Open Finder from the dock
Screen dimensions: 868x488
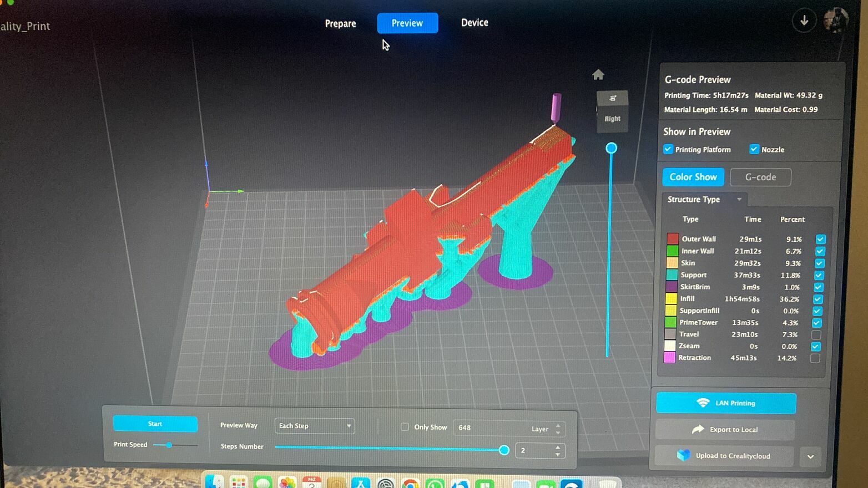(x=215, y=482)
